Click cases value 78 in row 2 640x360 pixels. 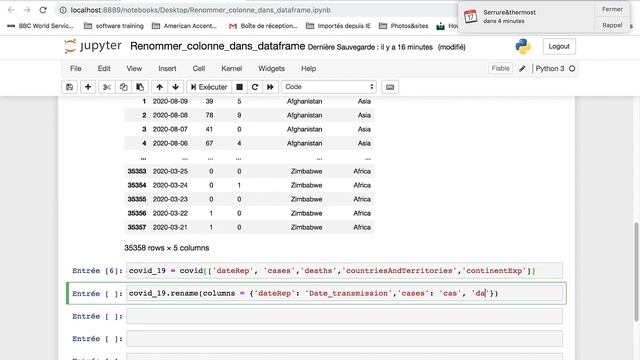[209, 115]
